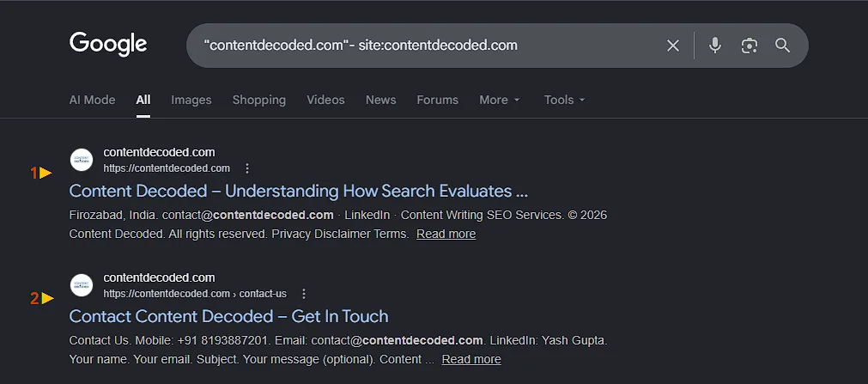The image size is (868, 384).
Task: Switch to Forums tab
Action: (x=437, y=100)
